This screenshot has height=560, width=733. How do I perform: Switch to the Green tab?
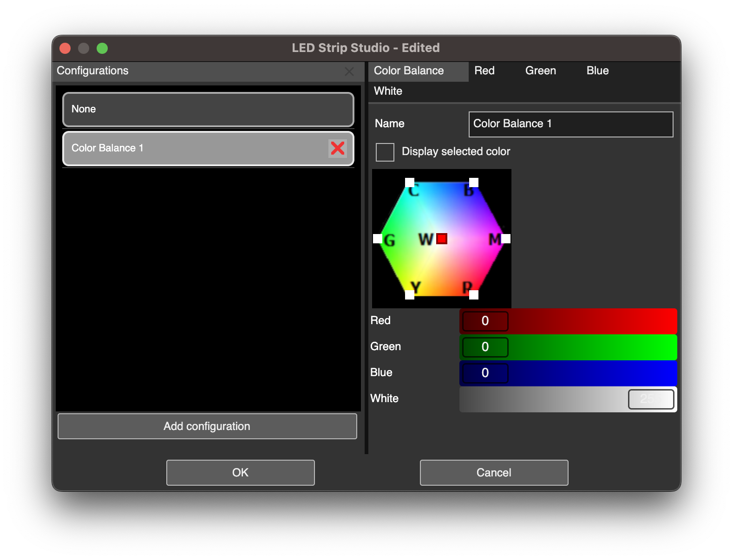[x=541, y=71]
